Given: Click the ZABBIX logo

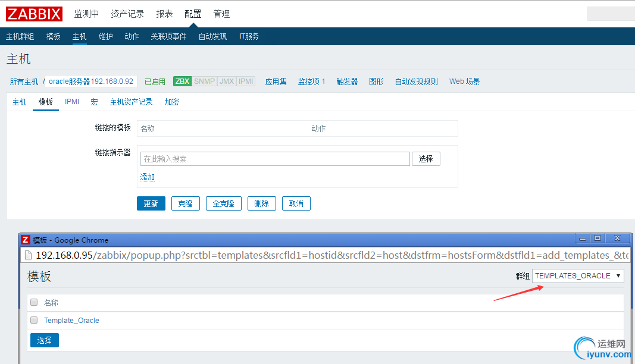Looking at the screenshot, I should (34, 14).
